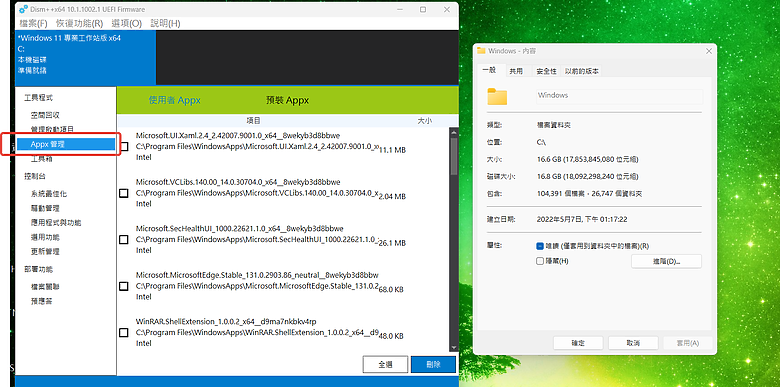Click the 68.0 KB size value
Screen dimensions: 780x387
391,290
